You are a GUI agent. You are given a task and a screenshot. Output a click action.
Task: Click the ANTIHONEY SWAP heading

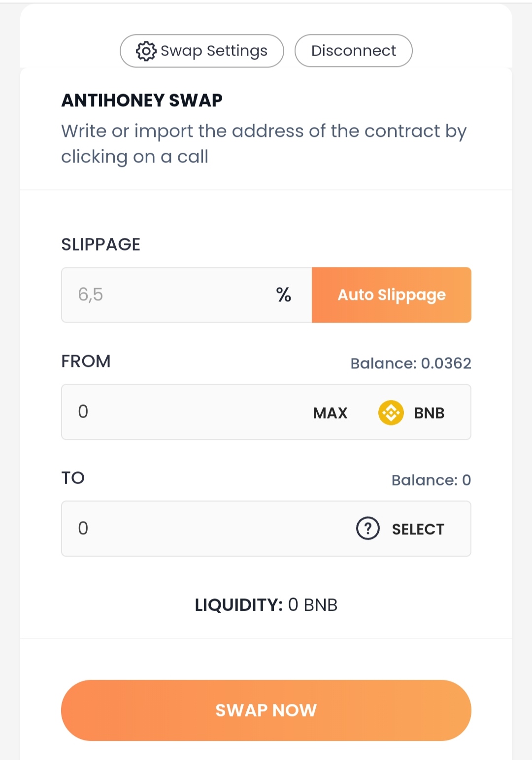tap(142, 100)
